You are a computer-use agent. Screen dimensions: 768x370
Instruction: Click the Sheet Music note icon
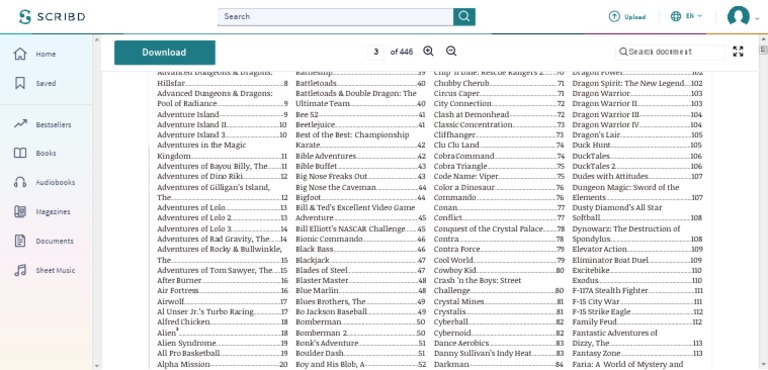point(20,271)
